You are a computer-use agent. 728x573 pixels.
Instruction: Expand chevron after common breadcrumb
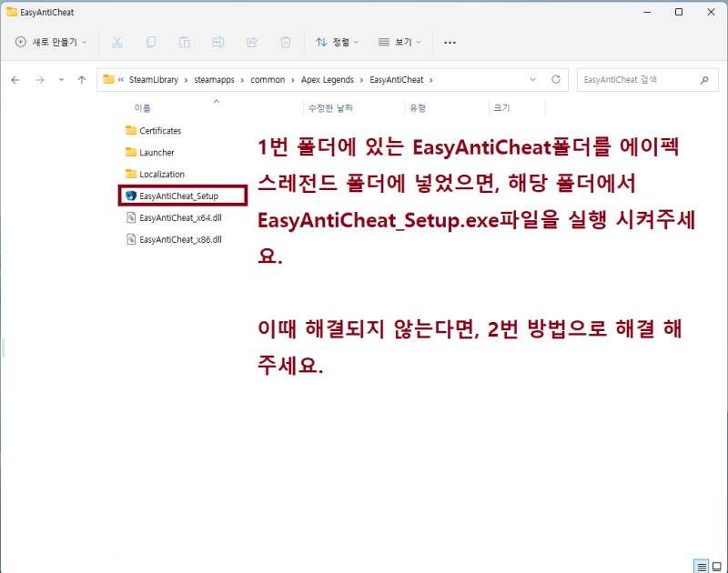292,80
